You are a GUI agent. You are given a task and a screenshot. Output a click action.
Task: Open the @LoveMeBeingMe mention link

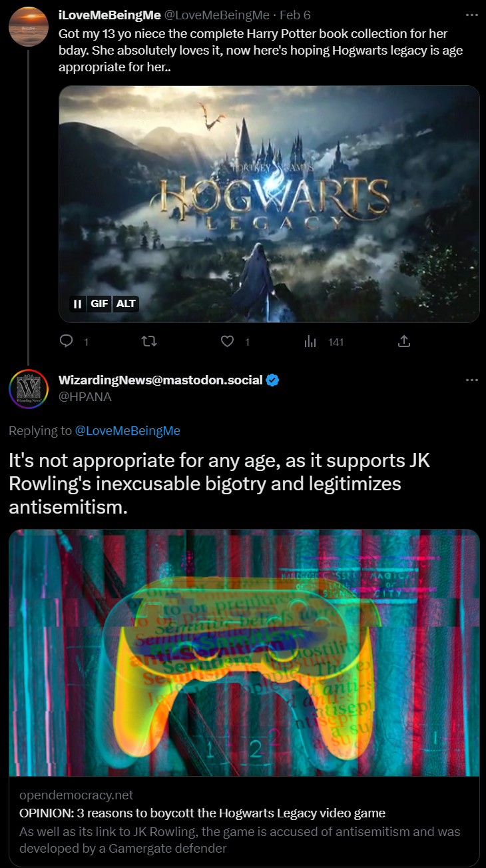pyautogui.click(x=127, y=431)
